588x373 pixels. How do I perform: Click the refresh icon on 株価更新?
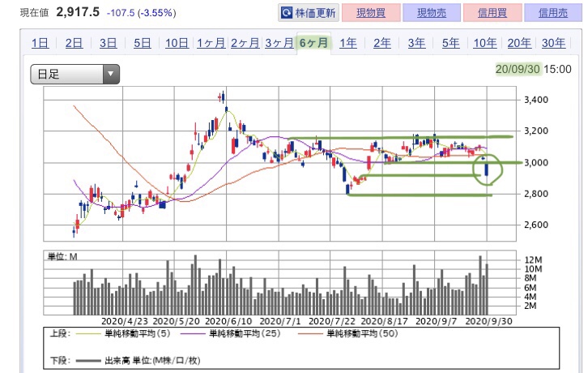[287, 13]
